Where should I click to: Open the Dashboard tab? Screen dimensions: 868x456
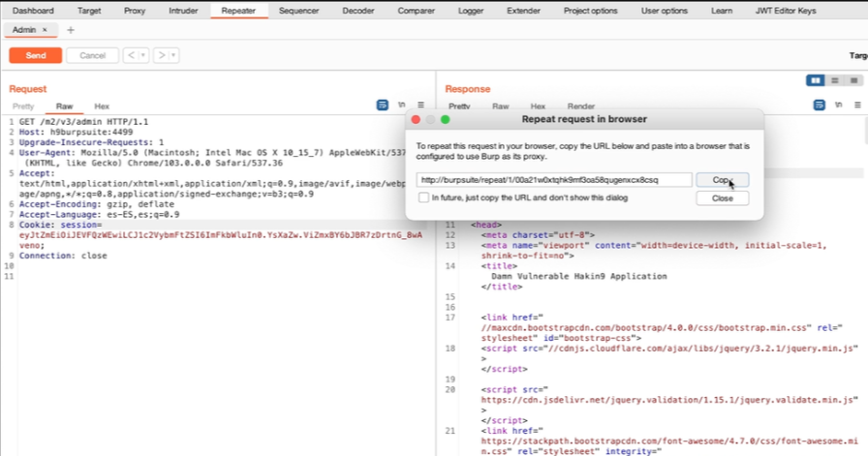pos(33,11)
